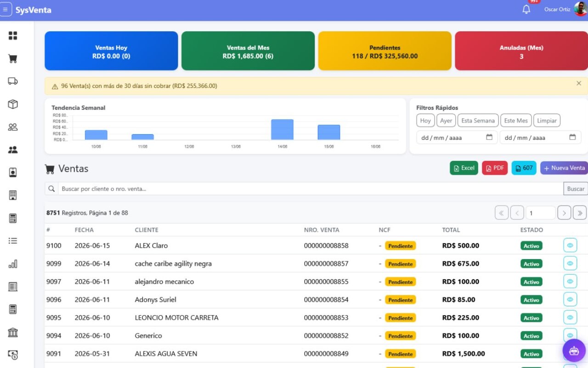Filter sales by Este Mes
The image size is (588, 368).
(516, 121)
